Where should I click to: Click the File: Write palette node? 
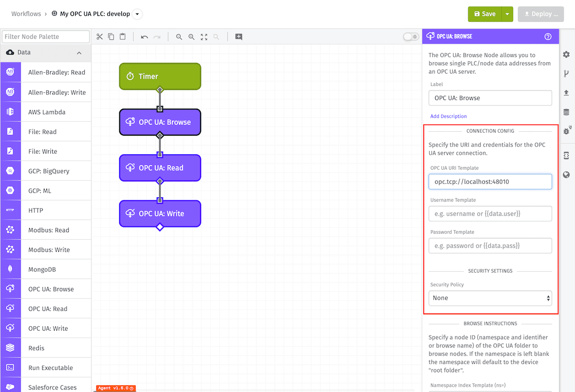[46, 151]
